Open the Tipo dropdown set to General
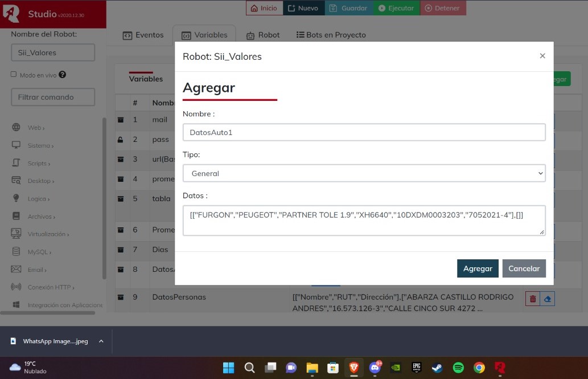Screen dimensions: 588x379 pos(364,173)
